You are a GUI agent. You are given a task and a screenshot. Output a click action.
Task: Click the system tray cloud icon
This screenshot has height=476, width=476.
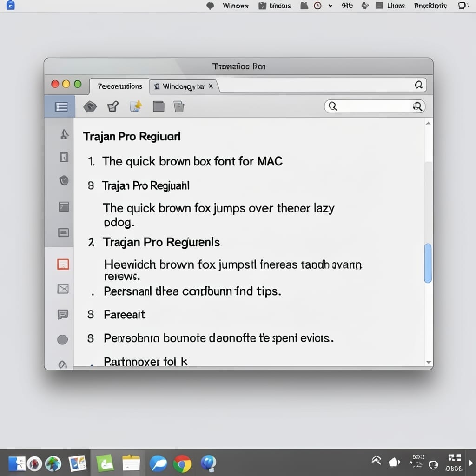[394, 463]
